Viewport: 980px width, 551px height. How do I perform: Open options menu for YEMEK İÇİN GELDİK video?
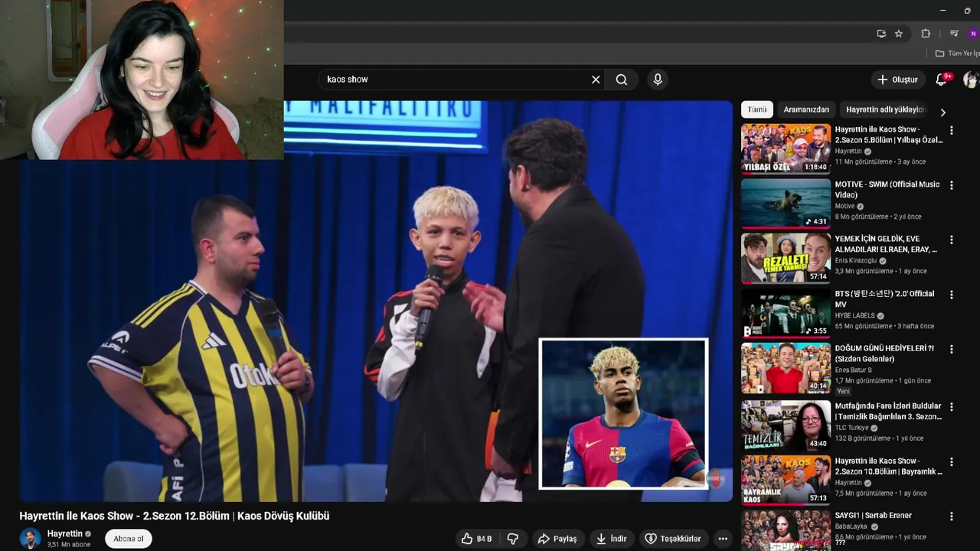[x=952, y=240]
